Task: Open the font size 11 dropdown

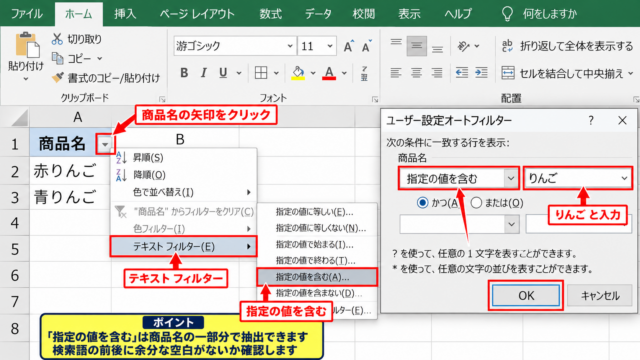Action: point(330,46)
